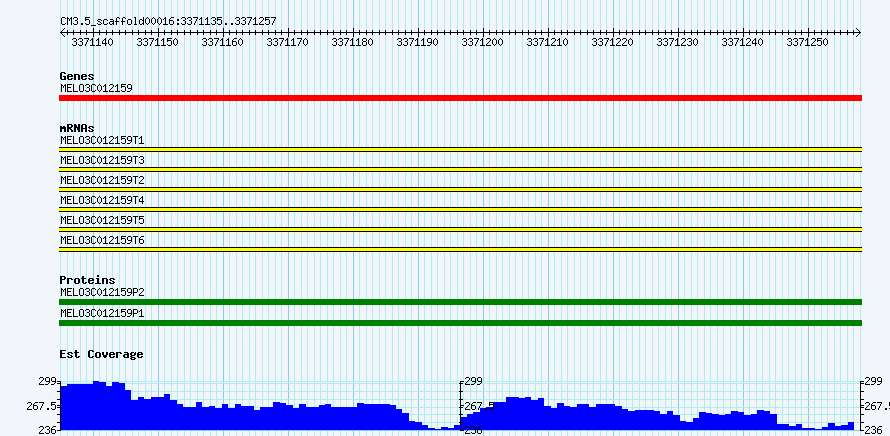Click the MELO3C012159T6 label text
890x436 pixels.
click(x=102, y=240)
